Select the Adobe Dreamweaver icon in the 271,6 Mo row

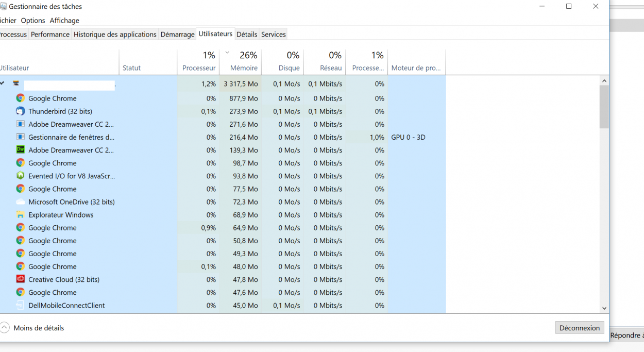click(21, 124)
